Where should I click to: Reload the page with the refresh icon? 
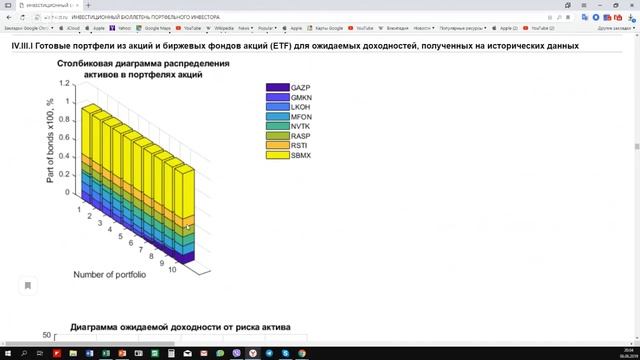pos(22,18)
